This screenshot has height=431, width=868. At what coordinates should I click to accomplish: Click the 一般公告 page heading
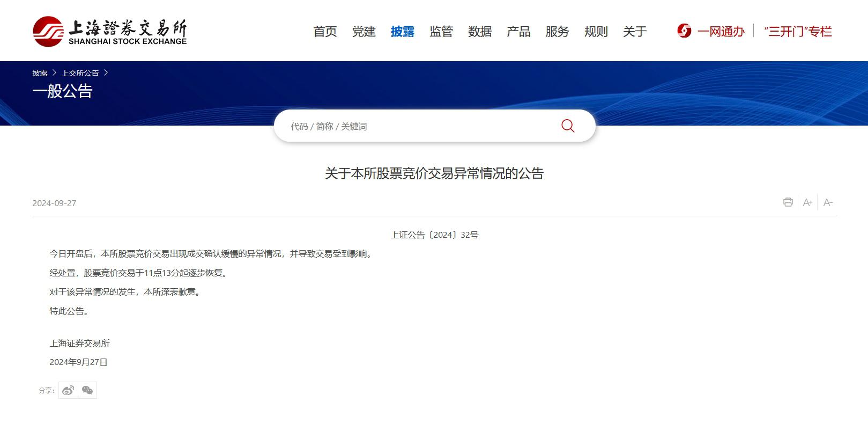tap(62, 91)
